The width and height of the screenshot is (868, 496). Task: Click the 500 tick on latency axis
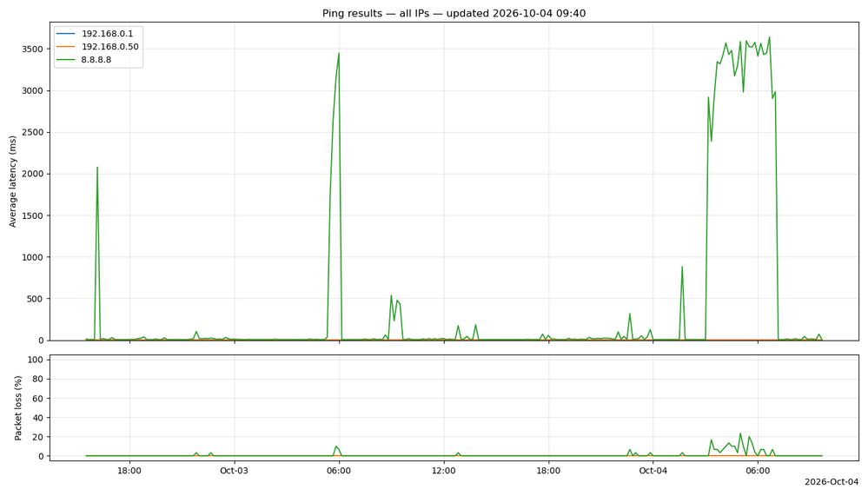[x=35, y=298]
